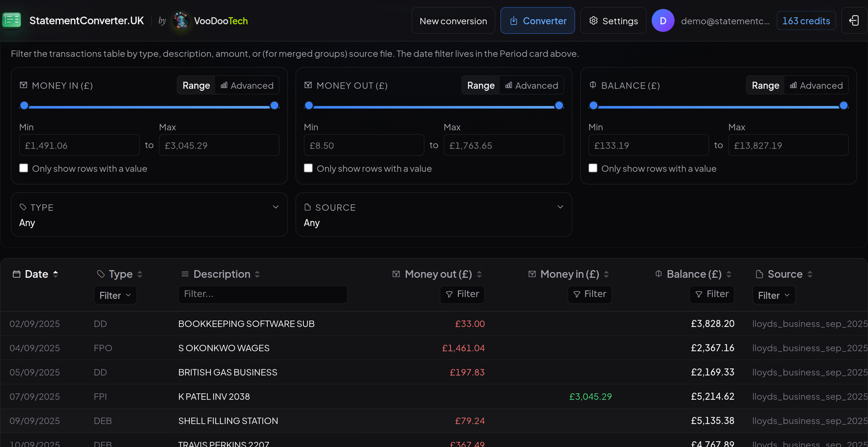This screenshot has width=868, height=447.
Task: Click the S OKONKWO WAGES description
Action: [224, 348]
